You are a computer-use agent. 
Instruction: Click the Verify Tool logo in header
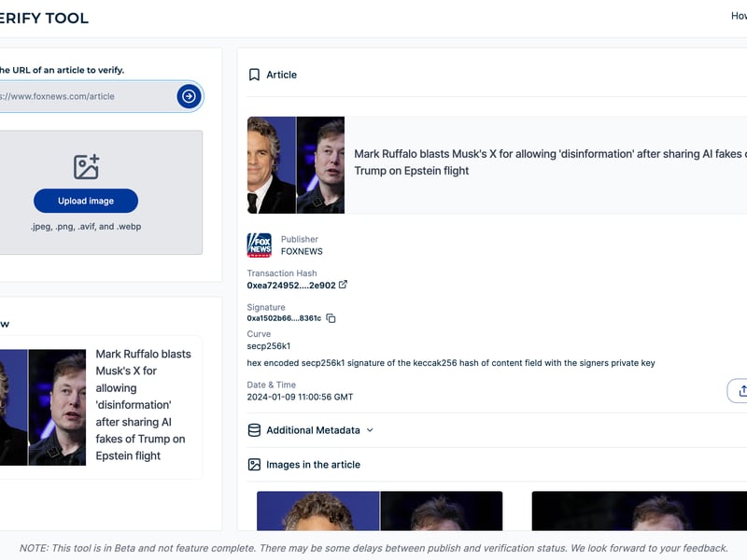44,18
